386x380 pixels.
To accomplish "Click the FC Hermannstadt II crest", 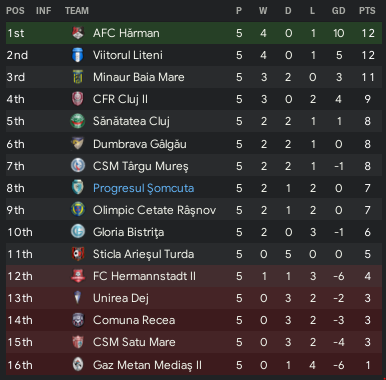I will pos(78,276).
